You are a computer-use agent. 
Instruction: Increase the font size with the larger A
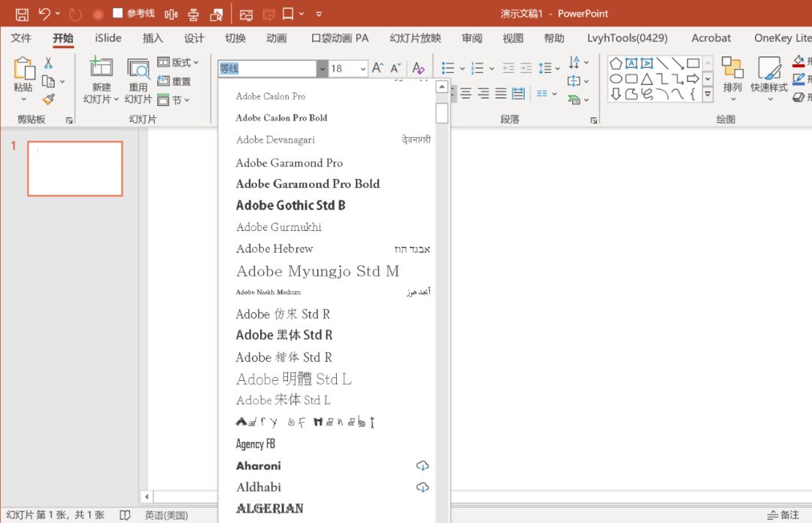click(x=378, y=68)
